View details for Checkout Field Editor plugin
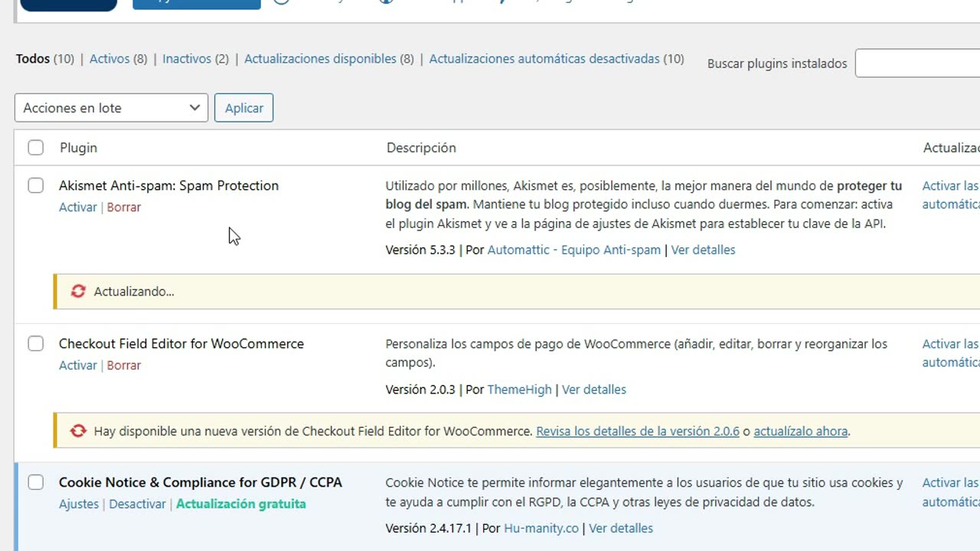This screenshot has height=551, width=980. tap(594, 390)
